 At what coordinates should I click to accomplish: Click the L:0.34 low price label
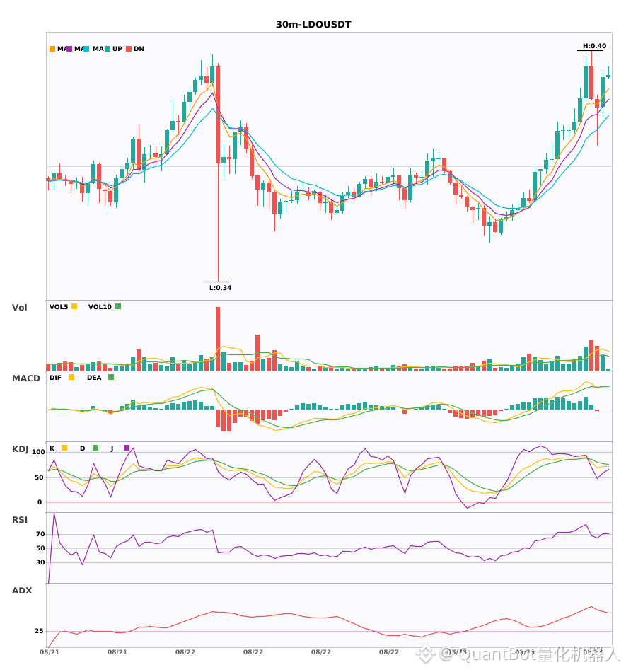point(220,288)
